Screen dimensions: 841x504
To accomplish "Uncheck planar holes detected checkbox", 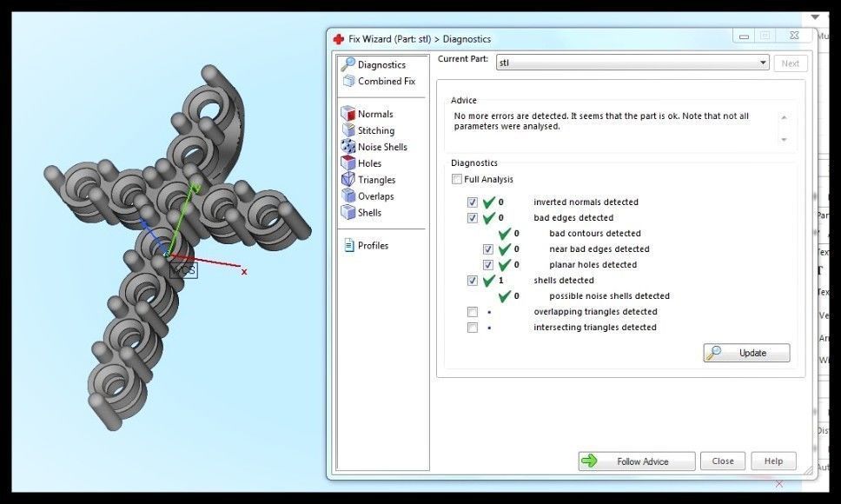I will coord(487,264).
